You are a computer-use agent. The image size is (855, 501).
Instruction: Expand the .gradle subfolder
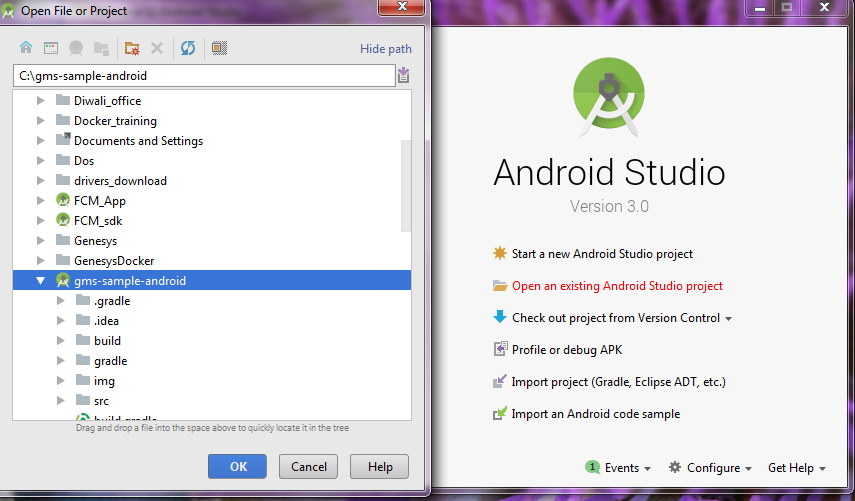pyautogui.click(x=61, y=301)
